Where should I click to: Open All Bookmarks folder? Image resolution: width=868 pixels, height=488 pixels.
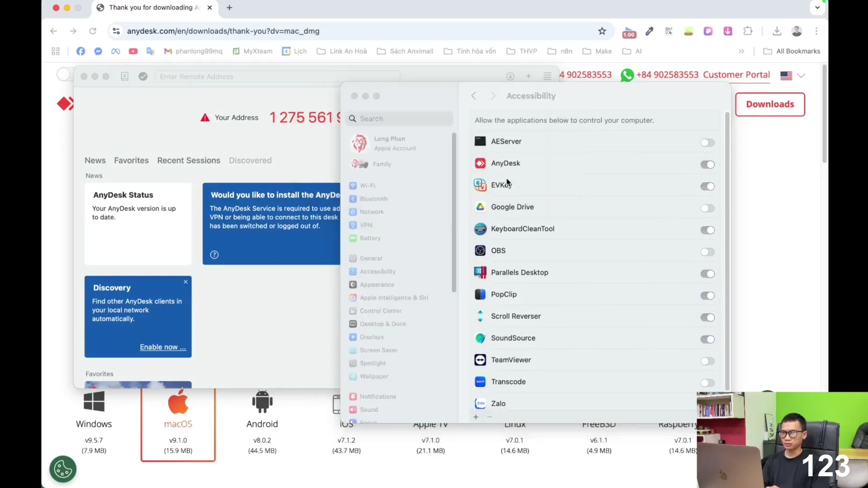[792, 51]
